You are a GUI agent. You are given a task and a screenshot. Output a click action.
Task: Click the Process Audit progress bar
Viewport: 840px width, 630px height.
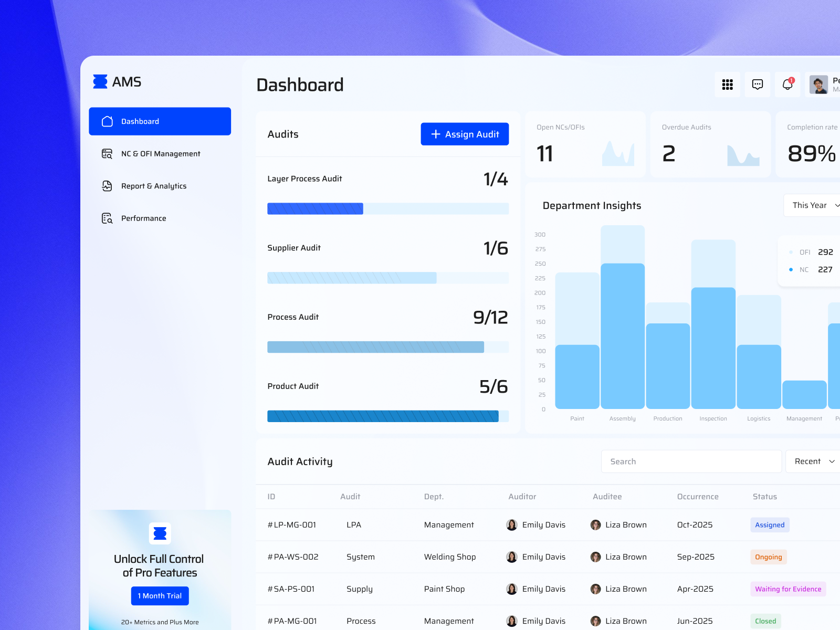(388, 347)
